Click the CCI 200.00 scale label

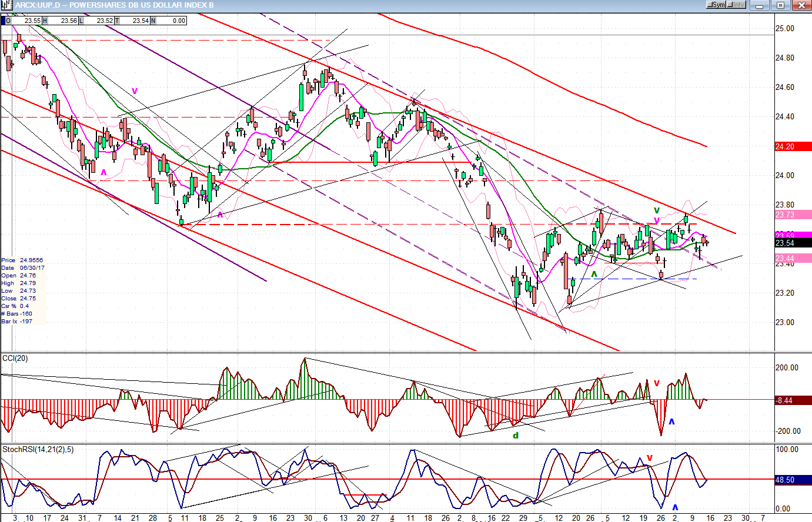click(x=787, y=367)
